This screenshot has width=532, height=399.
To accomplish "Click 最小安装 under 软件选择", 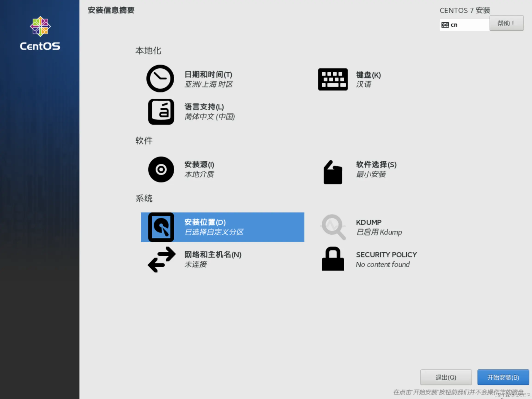I will tap(370, 175).
